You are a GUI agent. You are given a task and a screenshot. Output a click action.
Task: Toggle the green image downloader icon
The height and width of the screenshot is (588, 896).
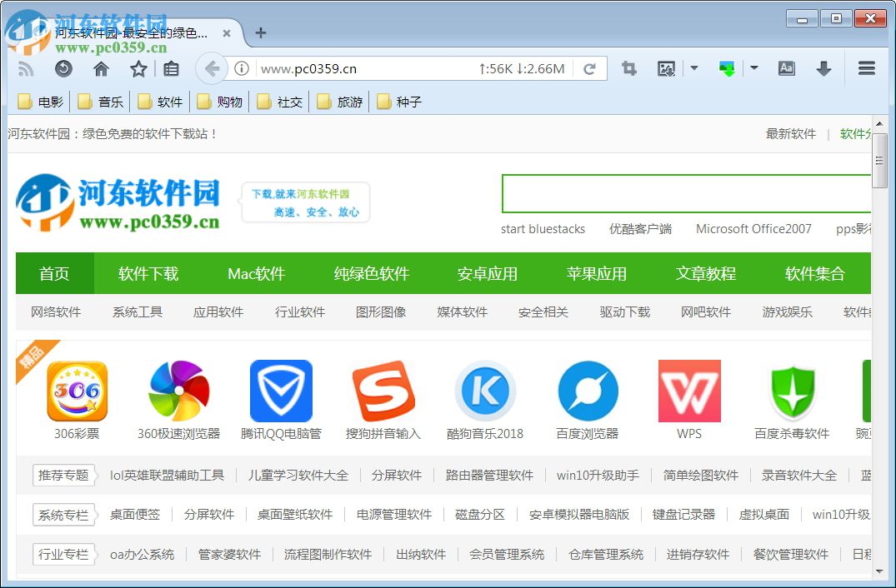726,68
